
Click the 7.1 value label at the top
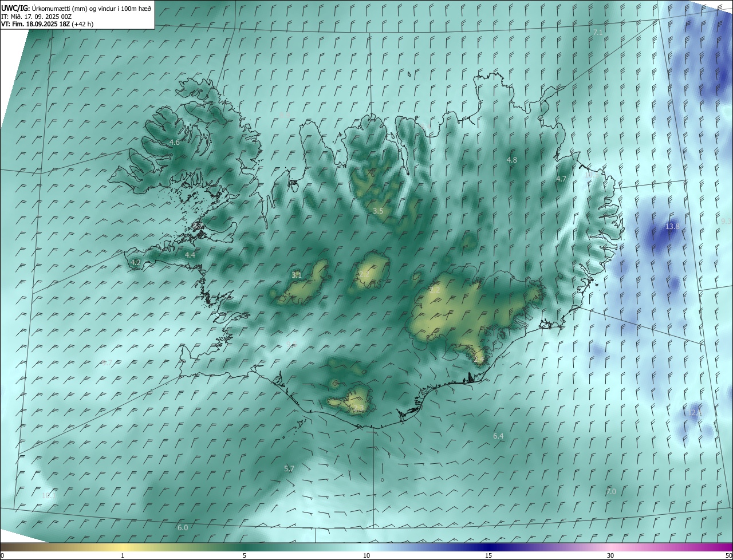pos(598,33)
